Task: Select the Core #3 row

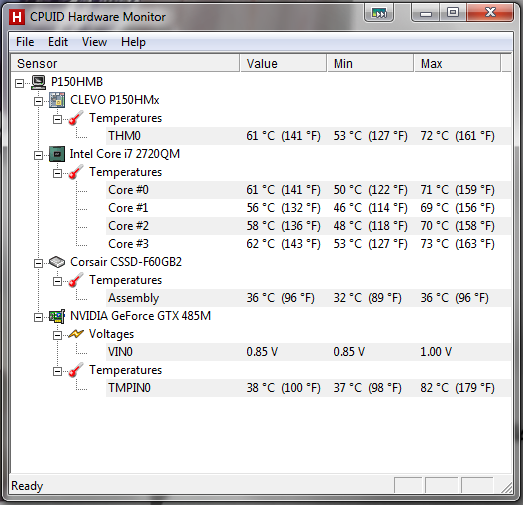Action: (x=308, y=244)
